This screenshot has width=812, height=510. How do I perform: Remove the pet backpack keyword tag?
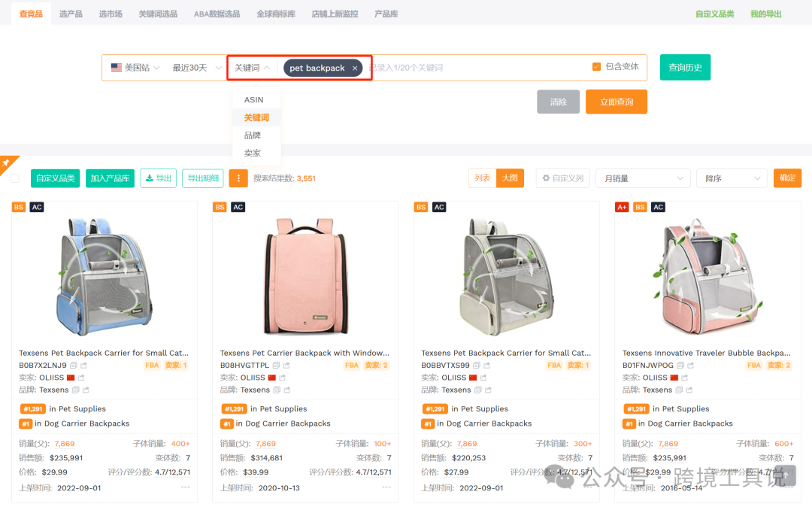pos(355,68)
